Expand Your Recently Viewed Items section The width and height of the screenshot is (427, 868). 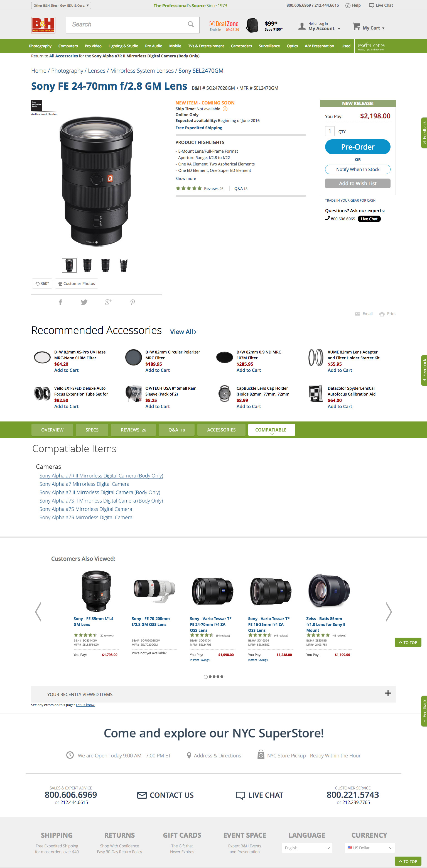coord(388,693)
